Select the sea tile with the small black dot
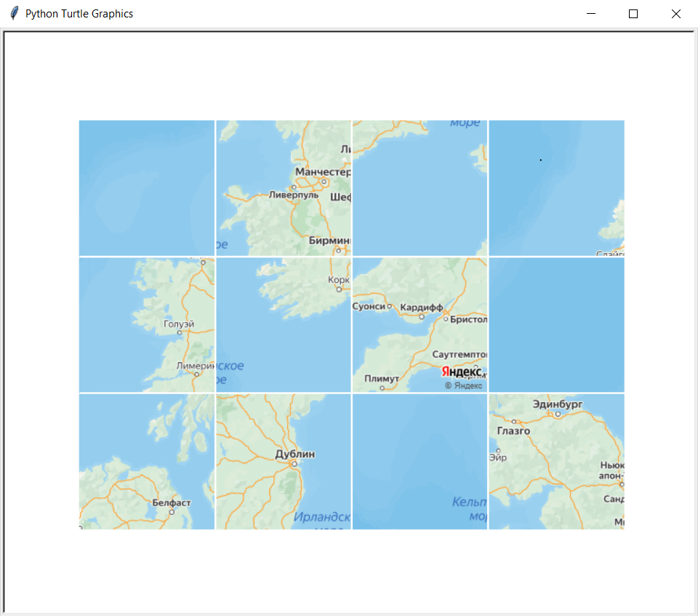 click(556, 188)
